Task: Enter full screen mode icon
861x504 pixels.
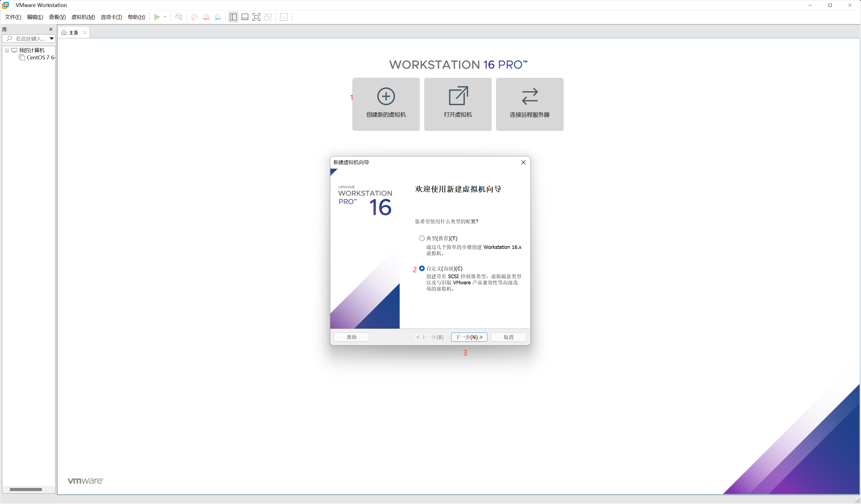Action: coord(256,17)
